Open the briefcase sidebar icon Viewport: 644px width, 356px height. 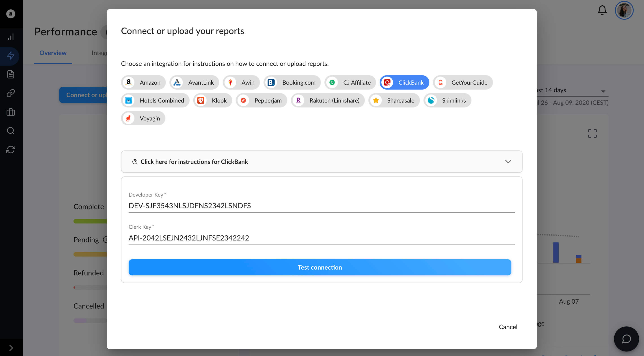pyautogui.click(x=11, y=112)
